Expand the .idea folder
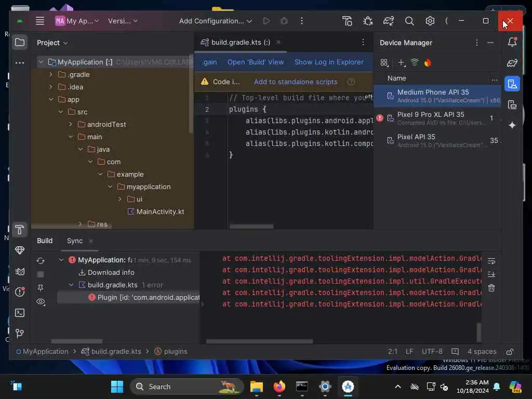Viewport: 532px width, 399px height. (x=51, y=87)
